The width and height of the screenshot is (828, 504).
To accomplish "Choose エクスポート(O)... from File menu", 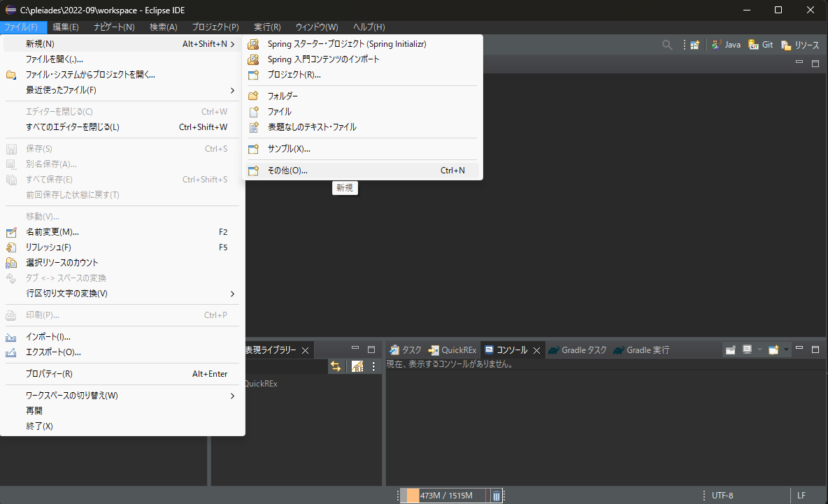I will (x=122, y=352).
